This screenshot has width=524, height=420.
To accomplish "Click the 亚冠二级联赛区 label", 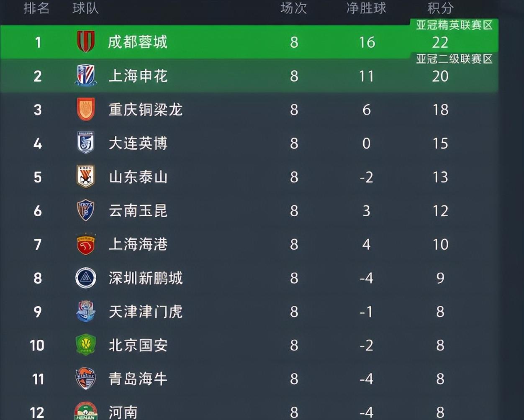I will pyautogui.click(x=454, y=59).
